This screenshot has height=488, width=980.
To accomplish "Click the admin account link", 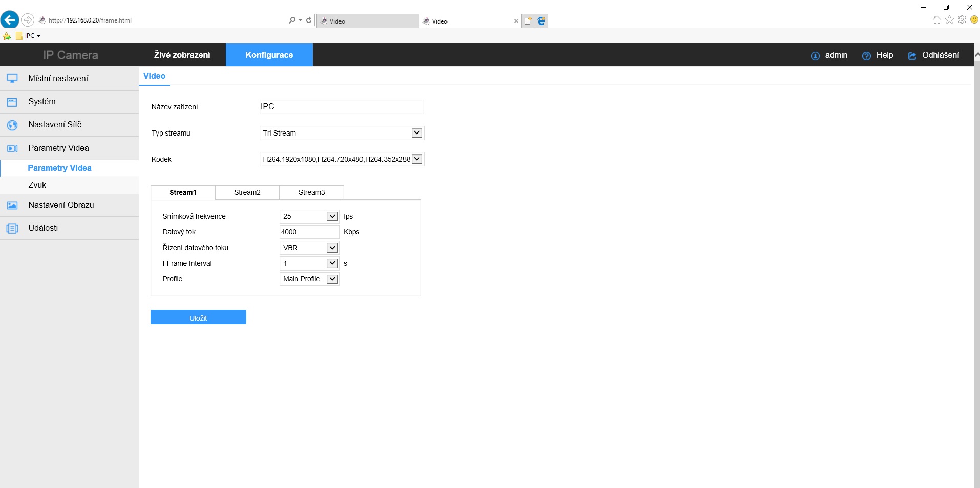I will (x=836, y=55).
